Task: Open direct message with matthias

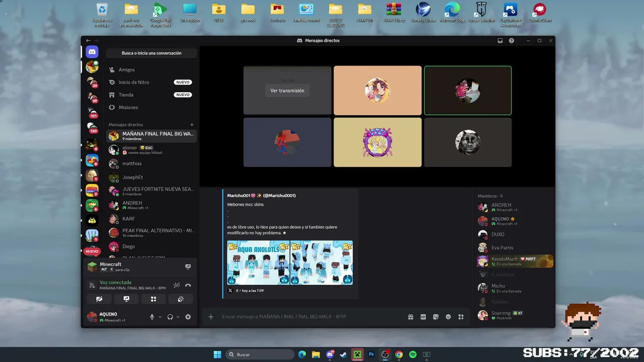Action: point(151,163)
